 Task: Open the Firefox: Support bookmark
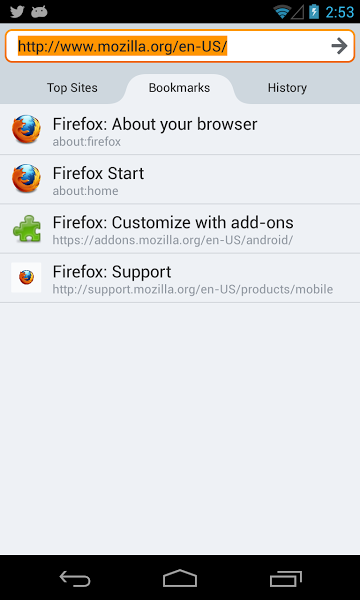(180, 278)
